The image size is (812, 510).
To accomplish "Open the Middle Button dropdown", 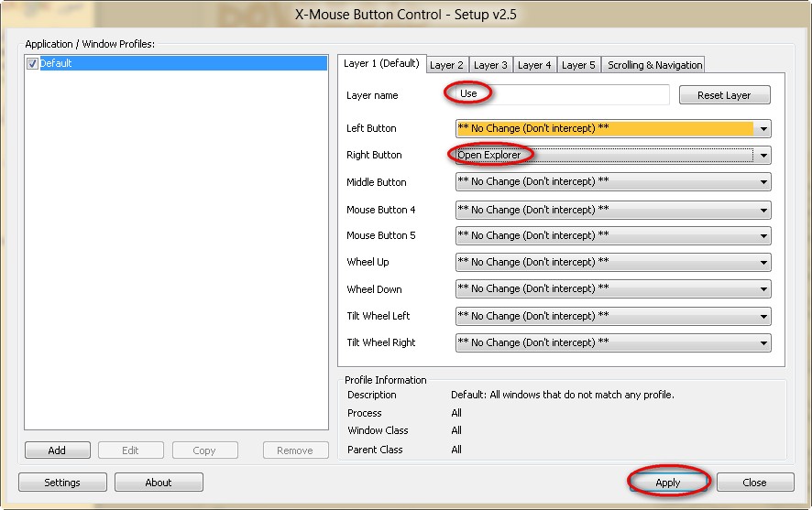I will pos(613,182).
